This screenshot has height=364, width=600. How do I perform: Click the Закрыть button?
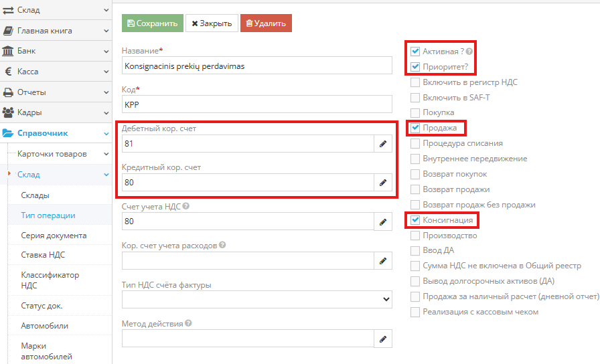click(x=211, y=23)
